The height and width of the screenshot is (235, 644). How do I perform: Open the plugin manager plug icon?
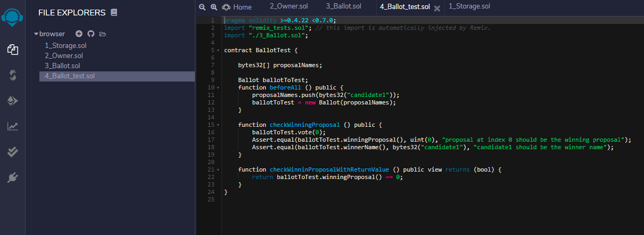12,177
